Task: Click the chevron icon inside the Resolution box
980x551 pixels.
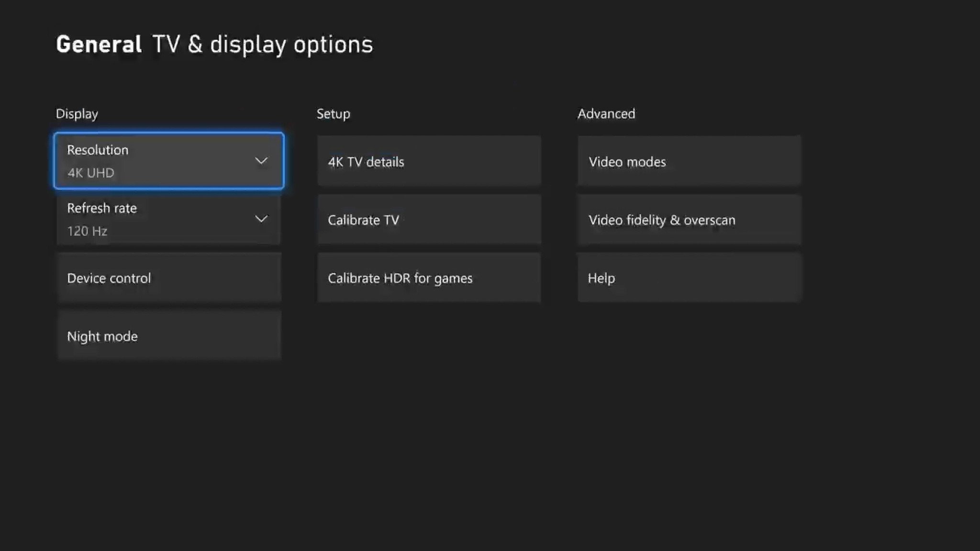Action: [261, 161]
